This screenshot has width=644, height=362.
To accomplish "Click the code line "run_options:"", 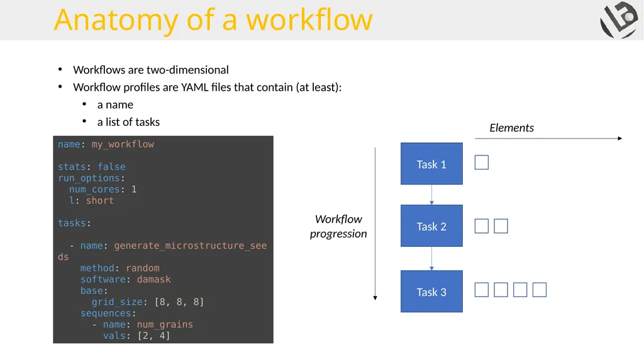I will 91,178.
